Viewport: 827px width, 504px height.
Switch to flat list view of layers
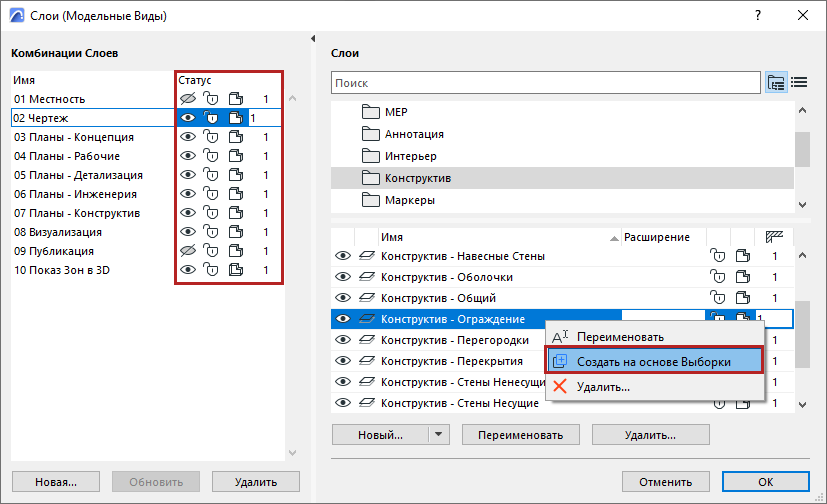tap(799, 82)
